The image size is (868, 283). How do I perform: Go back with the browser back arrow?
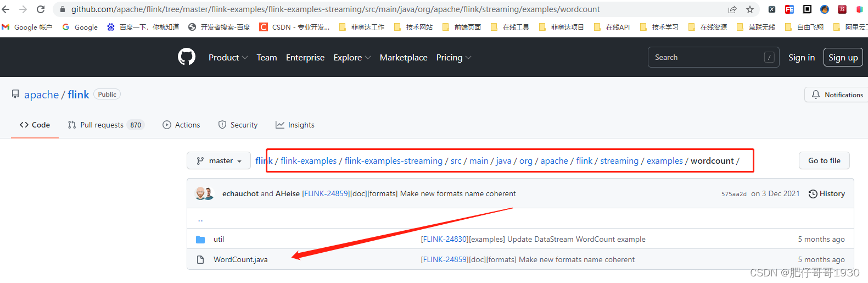tap(6, 9)
